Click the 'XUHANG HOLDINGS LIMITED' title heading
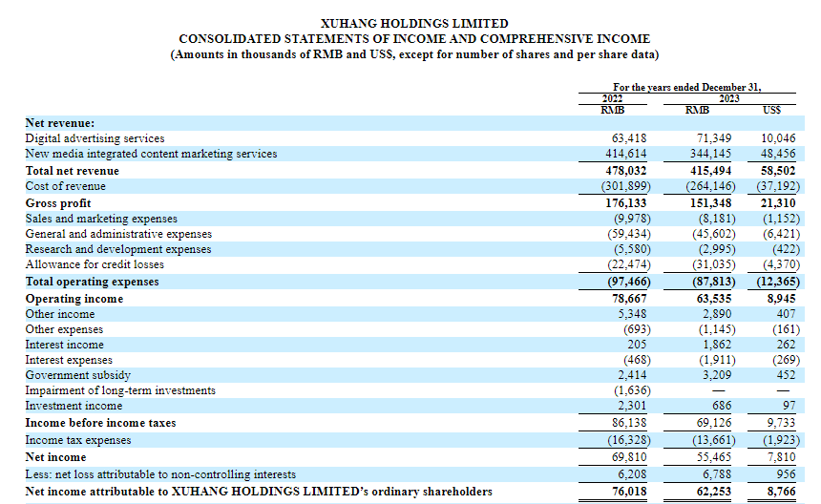Image resolution: width=821 pixels, height=504 pixels. pos(414,24)
